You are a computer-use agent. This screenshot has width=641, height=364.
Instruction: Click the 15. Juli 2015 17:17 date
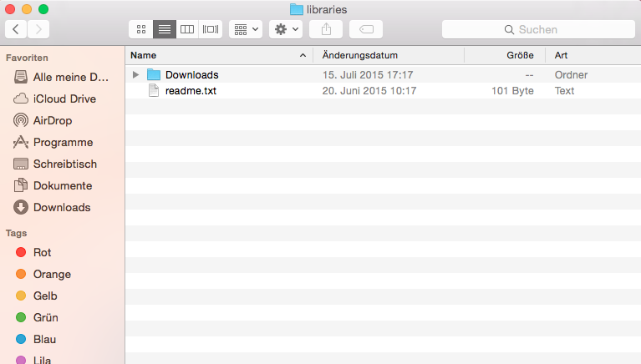(368, 75)
